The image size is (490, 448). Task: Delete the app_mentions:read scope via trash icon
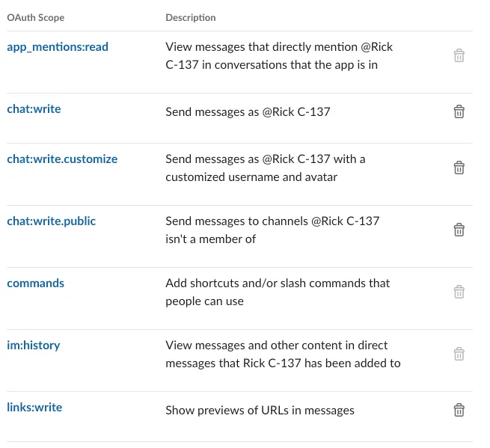pyautogui.click(x=459, y=55)
